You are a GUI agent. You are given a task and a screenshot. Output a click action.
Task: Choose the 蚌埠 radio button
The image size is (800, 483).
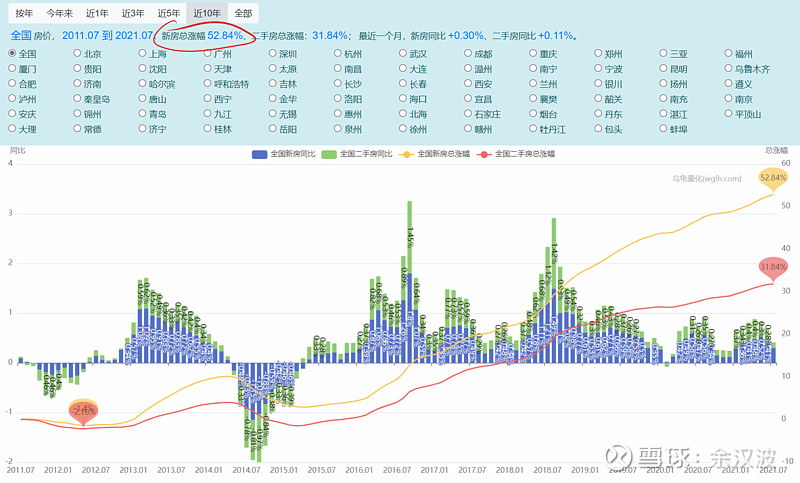661,129
